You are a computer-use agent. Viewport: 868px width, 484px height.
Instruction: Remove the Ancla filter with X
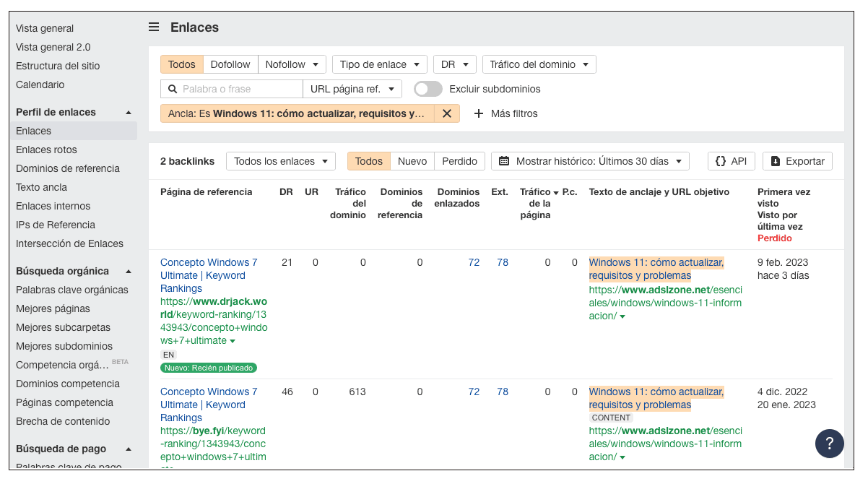coord(447,113)
